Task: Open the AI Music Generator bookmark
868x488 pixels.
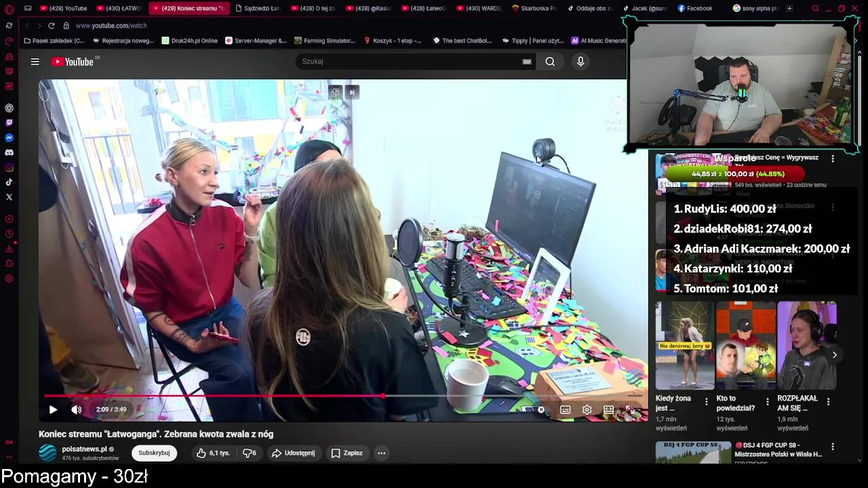Action: point(600,41)
